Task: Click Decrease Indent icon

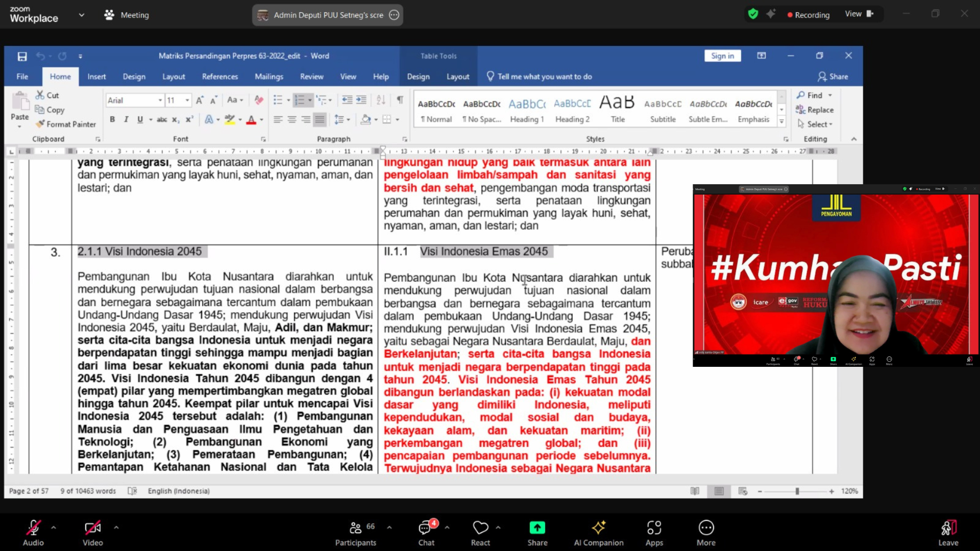Action: tap(347, 100)
